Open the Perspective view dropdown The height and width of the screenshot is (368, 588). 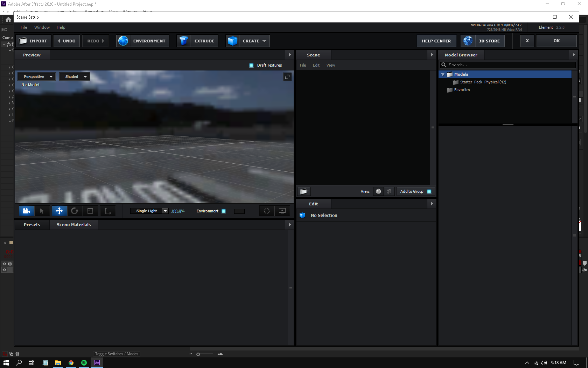pyautogui.click(x=36, y=76)
